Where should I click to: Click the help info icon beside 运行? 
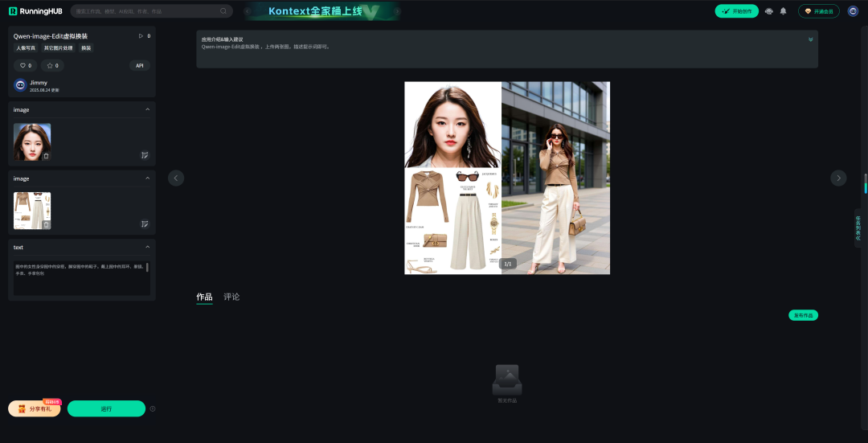(x=153, y=408)
